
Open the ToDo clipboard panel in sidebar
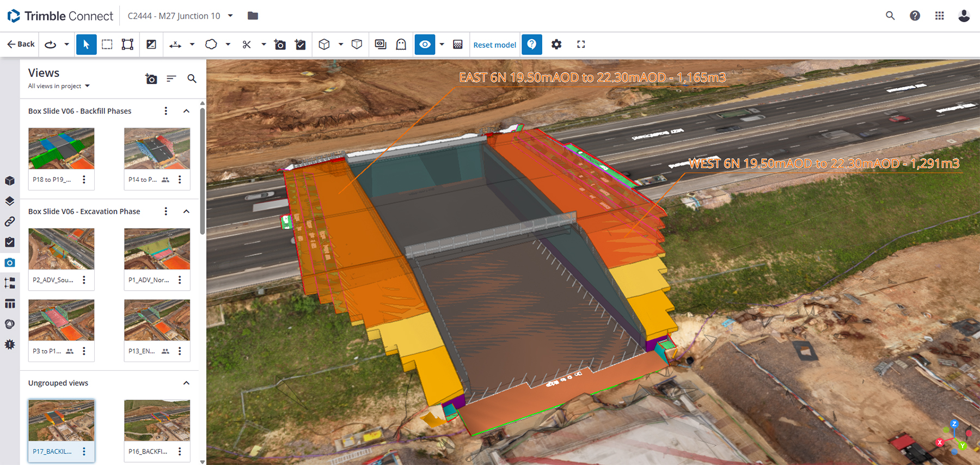pos(10,242)
